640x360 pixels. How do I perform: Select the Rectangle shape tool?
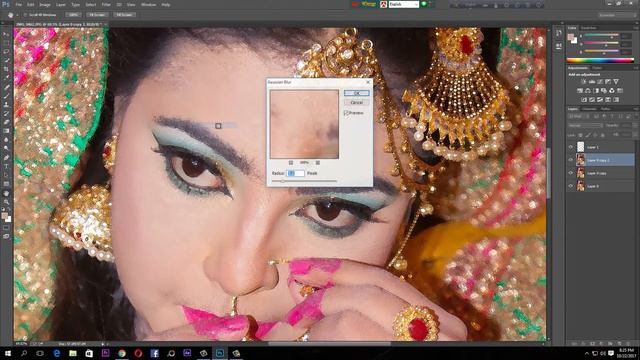coord(6,184)
